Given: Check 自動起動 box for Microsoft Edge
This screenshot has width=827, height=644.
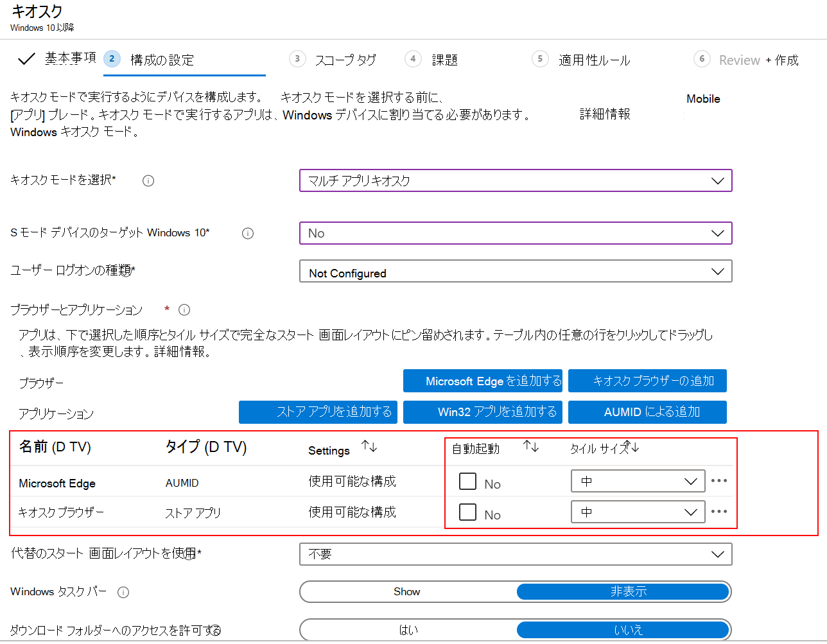Looking at the screenshot, I should [467, 481].
